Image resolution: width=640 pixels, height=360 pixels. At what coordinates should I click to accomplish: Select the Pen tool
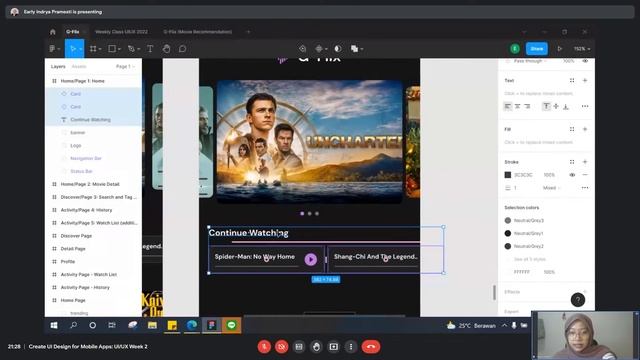[x=131, y=49]
